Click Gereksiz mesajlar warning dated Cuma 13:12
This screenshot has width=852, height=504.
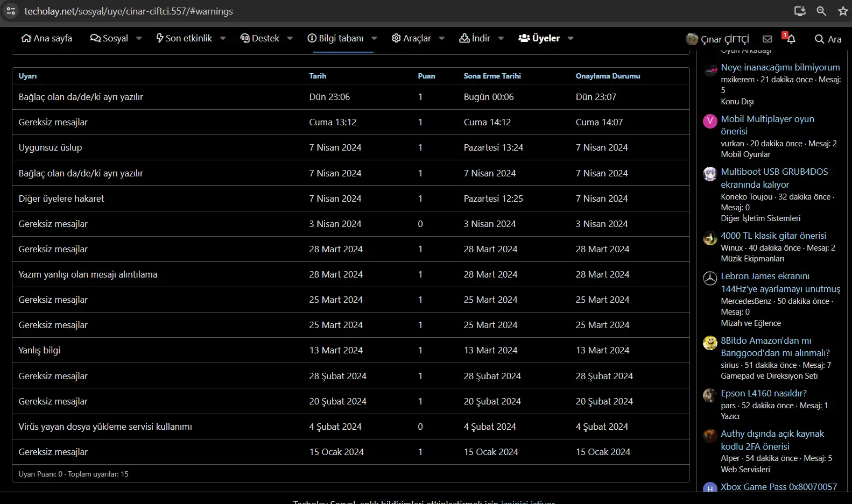[350, 122]
